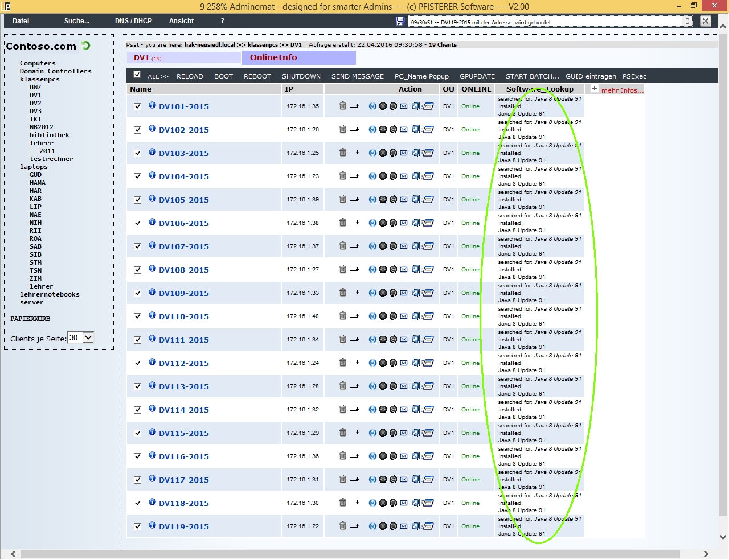
Task: Open the Clients je Seite dropdown
Action: coord(80,337)
